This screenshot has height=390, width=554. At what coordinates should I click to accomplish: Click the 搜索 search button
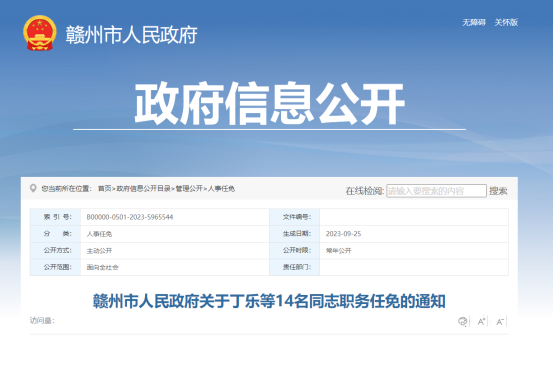[498, 191]
